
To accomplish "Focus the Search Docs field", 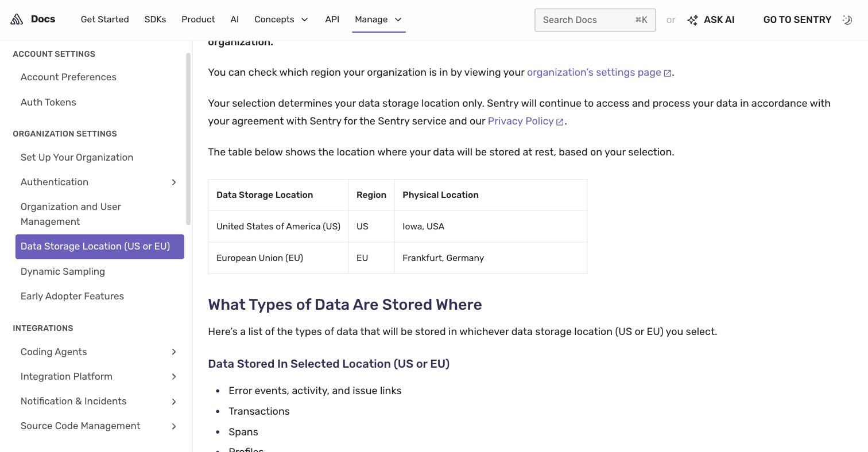I will click(595, 20).
